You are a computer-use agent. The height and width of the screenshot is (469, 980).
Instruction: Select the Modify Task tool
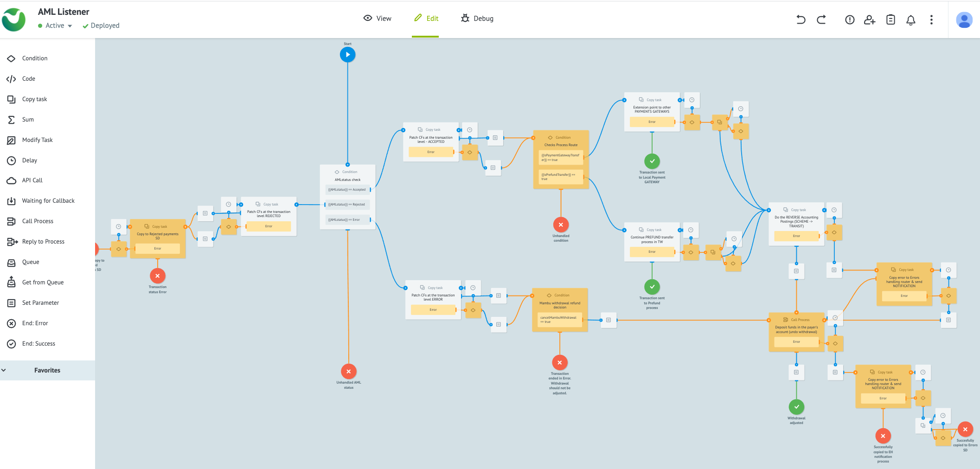click(37, 140)
